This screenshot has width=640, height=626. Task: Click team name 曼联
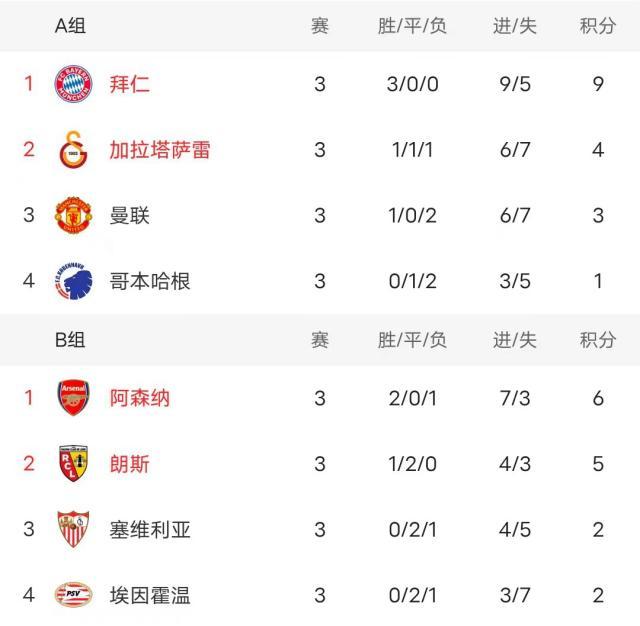(x=130, y=215)
